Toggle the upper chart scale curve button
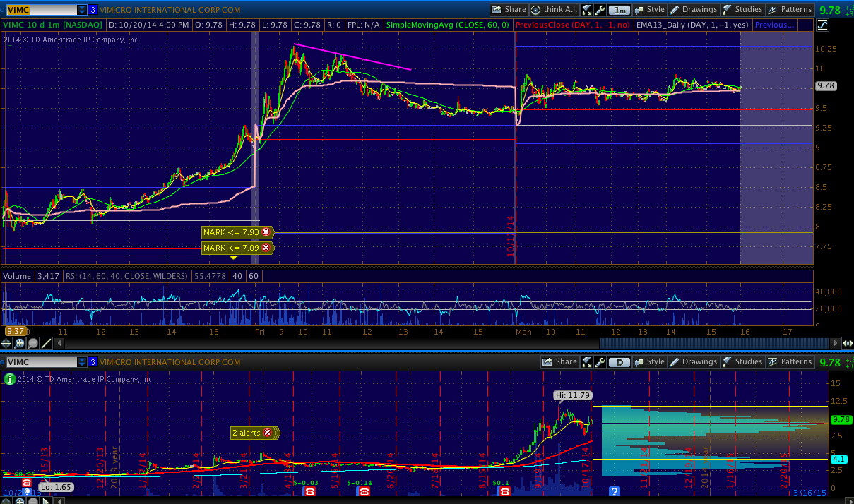The height and width of the screenshot is (504, 854). [822, 25]
